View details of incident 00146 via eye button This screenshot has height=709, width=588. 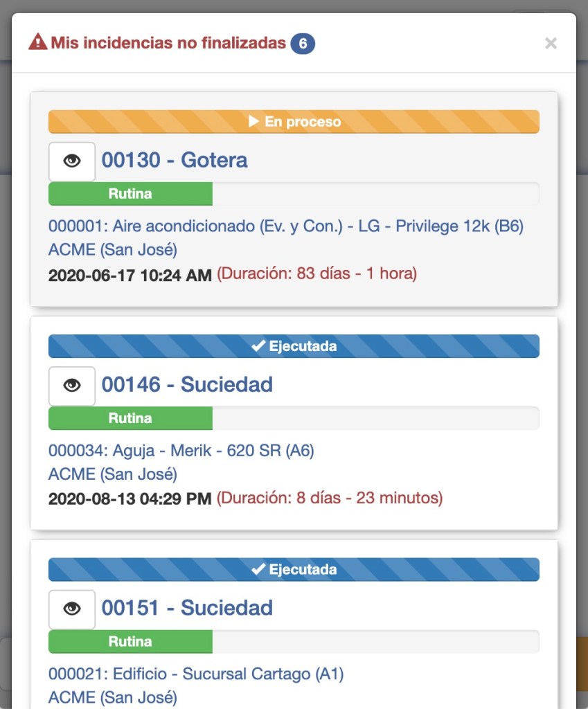click(72, 386)
